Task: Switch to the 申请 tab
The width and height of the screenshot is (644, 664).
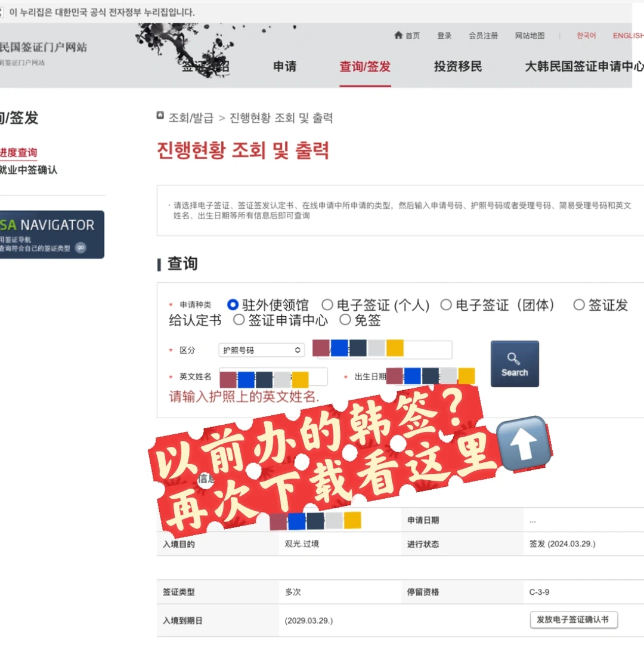Action: click(x=284, y=67)
